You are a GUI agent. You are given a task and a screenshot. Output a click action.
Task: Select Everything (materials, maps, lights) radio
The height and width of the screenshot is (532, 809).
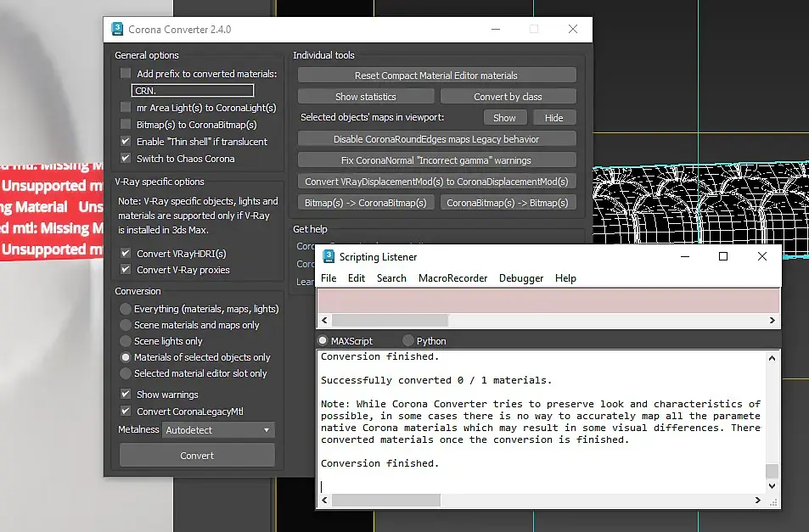(126, 309)
